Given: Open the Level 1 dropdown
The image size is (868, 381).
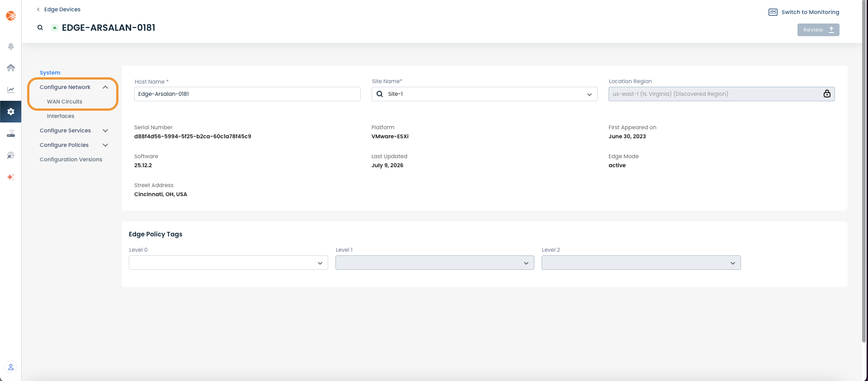Looking at the screenshot, I should pos(435,263).
